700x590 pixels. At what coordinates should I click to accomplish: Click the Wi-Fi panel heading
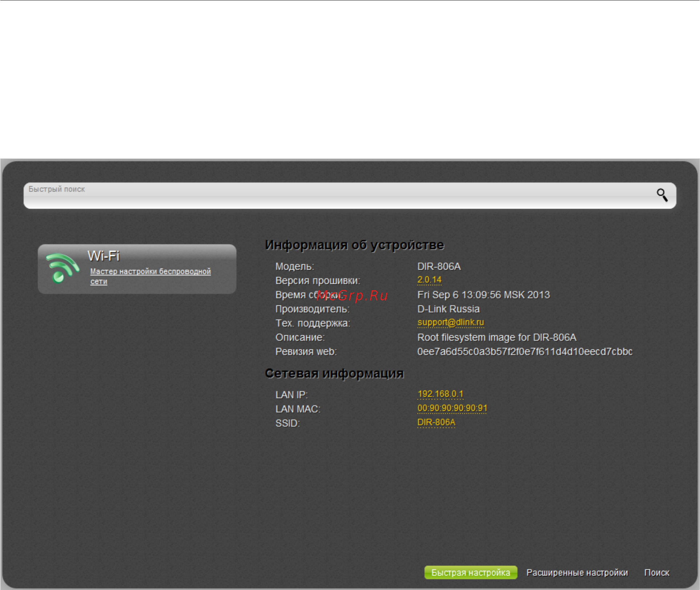(103, 256)
